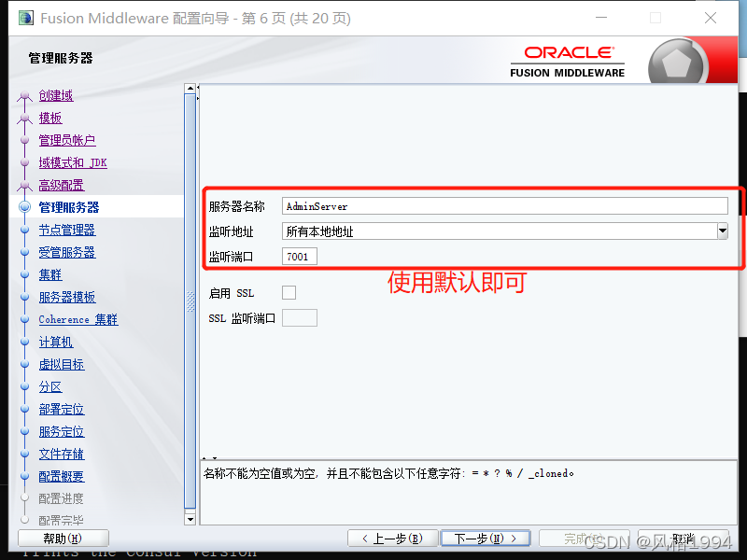The width and height of the screenshot is (747, 560).
Task: Navigate to the 文件存储 step
Action: (62, 454)
